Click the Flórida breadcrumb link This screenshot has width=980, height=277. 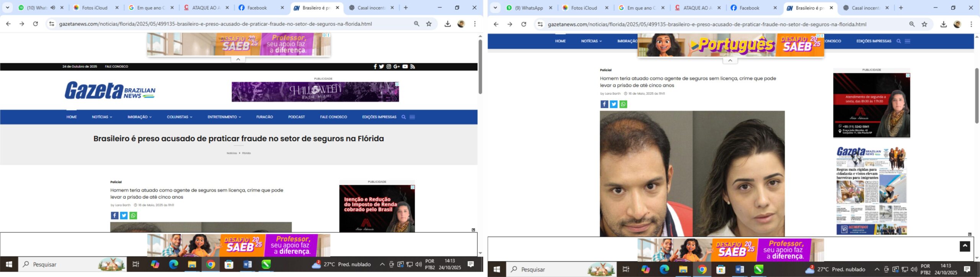[x=247, y=153]
